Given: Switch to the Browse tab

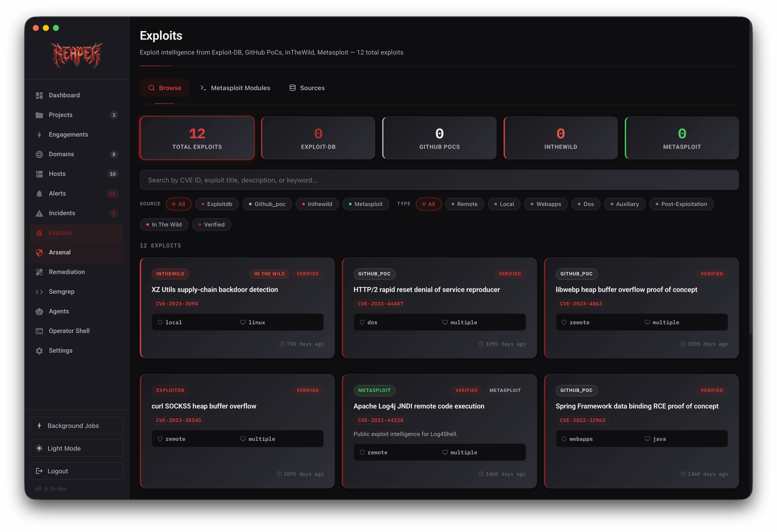Looking at the screenshot, I should [164, 88].
